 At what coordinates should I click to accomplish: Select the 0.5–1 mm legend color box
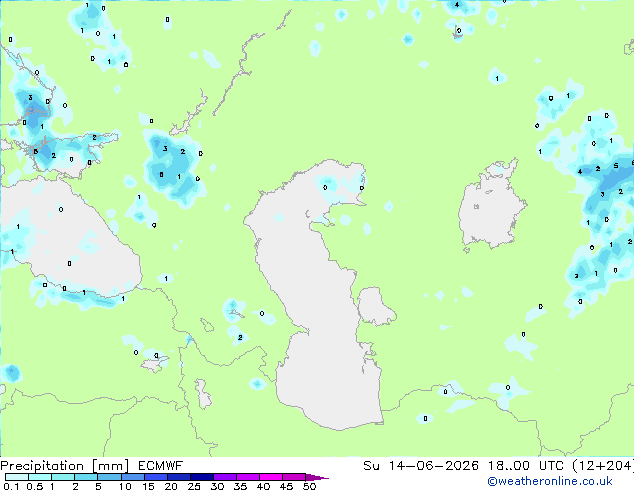(x=40, y=477)
